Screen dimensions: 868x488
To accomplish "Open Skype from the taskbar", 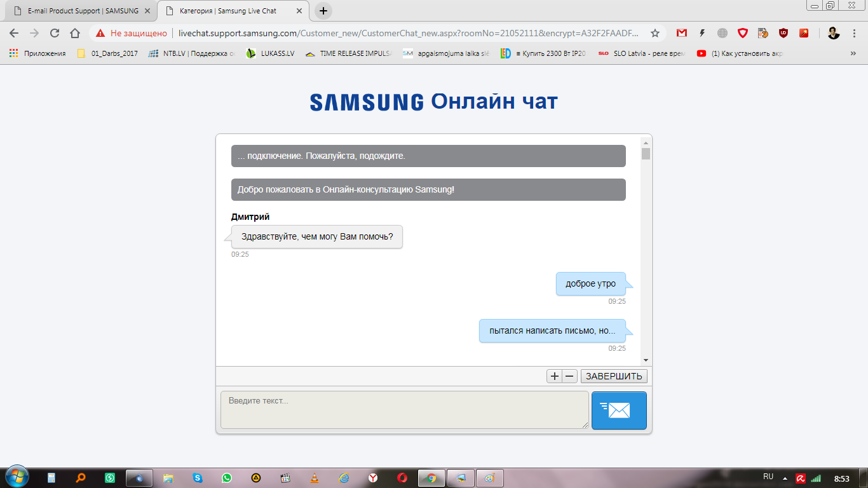I will coord(198,478).
